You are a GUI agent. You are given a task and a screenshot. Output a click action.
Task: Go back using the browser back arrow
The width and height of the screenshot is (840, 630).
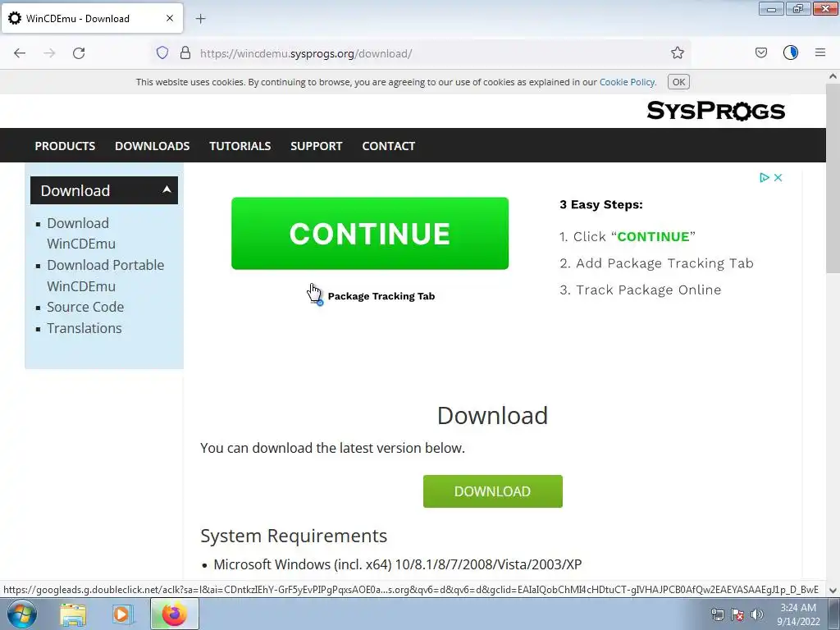click(x=20, y=53)
